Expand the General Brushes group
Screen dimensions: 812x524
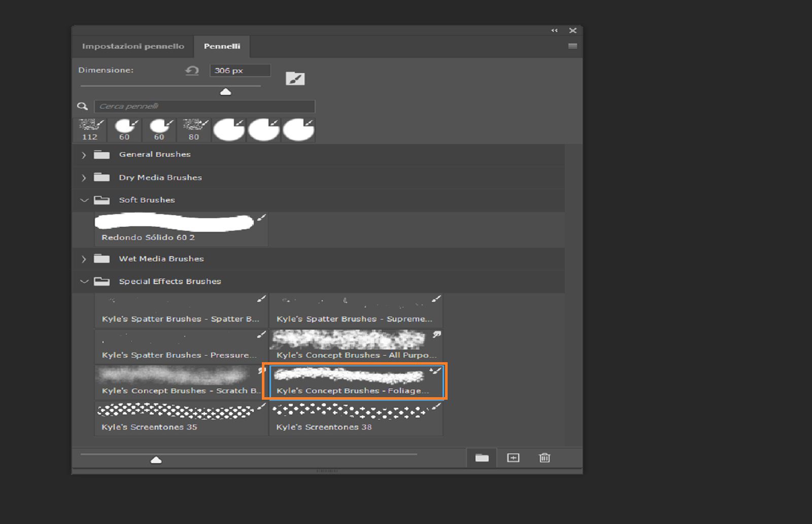[x=84, y=155]
